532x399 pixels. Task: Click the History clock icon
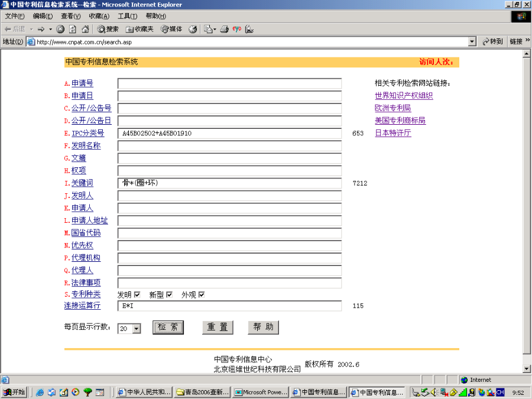point(193,29)
